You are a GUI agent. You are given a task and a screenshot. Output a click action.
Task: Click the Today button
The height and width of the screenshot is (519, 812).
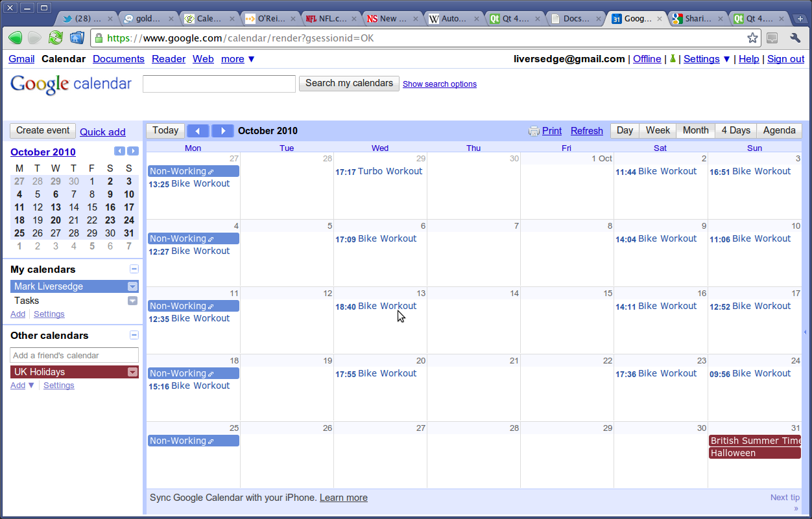[x=165, y=130]
